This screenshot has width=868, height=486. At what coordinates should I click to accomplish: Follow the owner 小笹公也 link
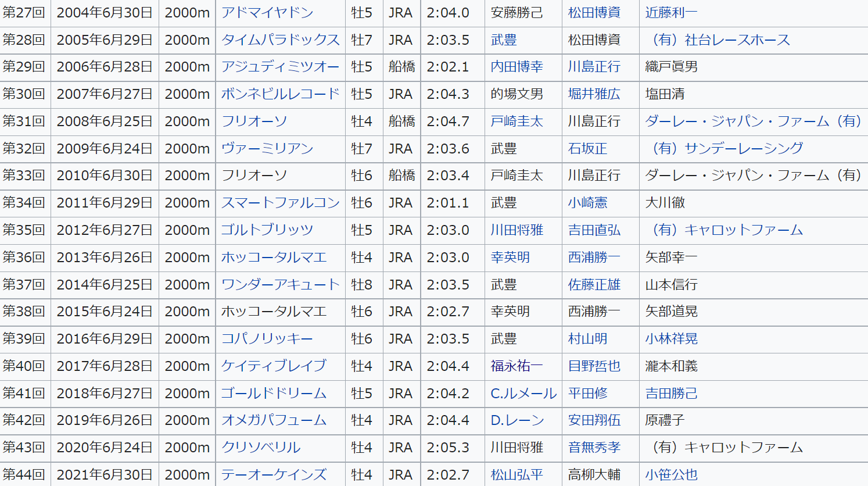point(672,474)
